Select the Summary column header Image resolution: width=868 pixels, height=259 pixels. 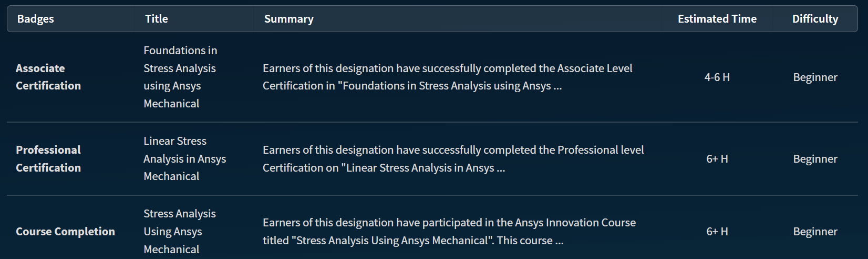(x=288, y=19)
